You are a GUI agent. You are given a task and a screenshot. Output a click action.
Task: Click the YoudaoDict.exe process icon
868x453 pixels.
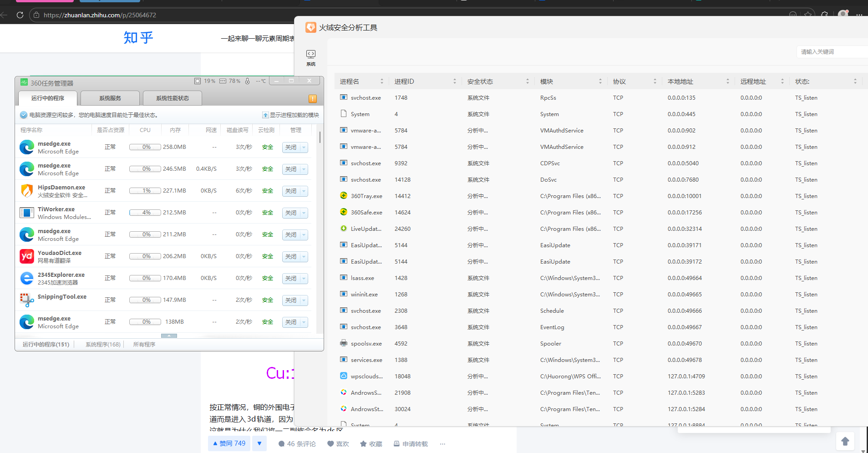[27, 256]
